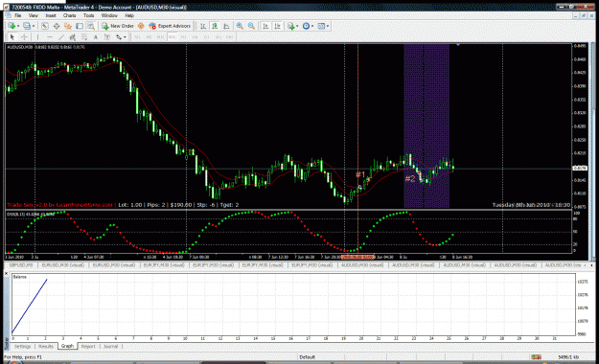This screenshot has width=599, height=364.
Task: Open the tester Report tab
Action: coord(88,347)
